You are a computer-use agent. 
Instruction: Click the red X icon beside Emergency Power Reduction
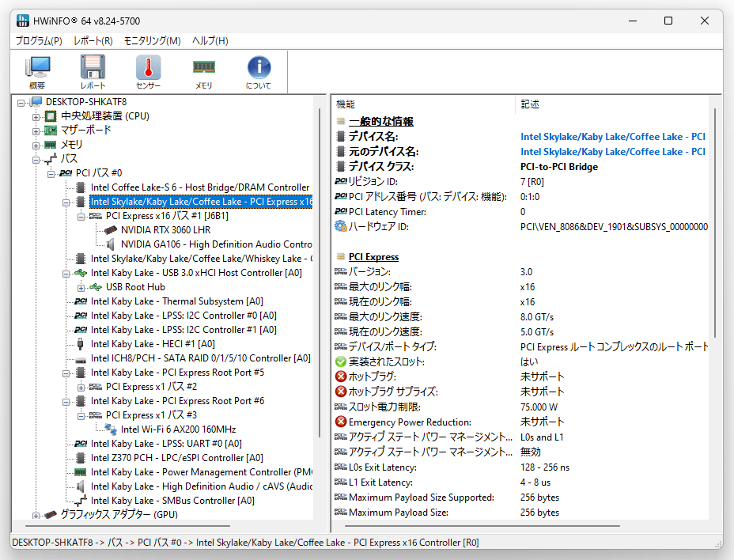click(341, 422)
